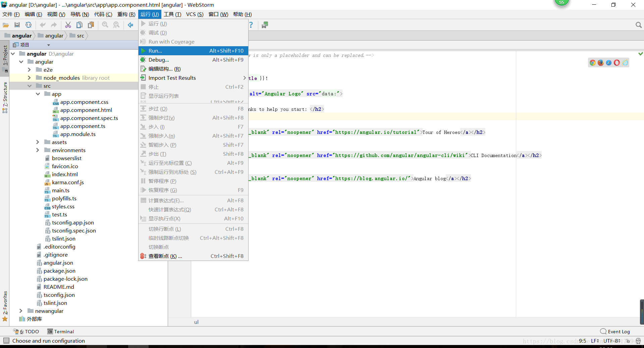Open the project view dropdown arrow
This screenshot has height=348, width=644.
[49, 45]
